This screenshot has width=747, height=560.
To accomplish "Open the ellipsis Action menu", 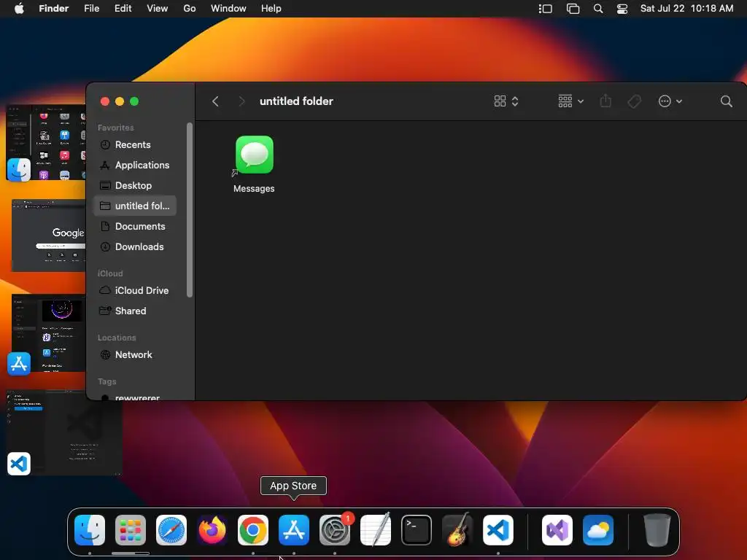I will [670, 101].
